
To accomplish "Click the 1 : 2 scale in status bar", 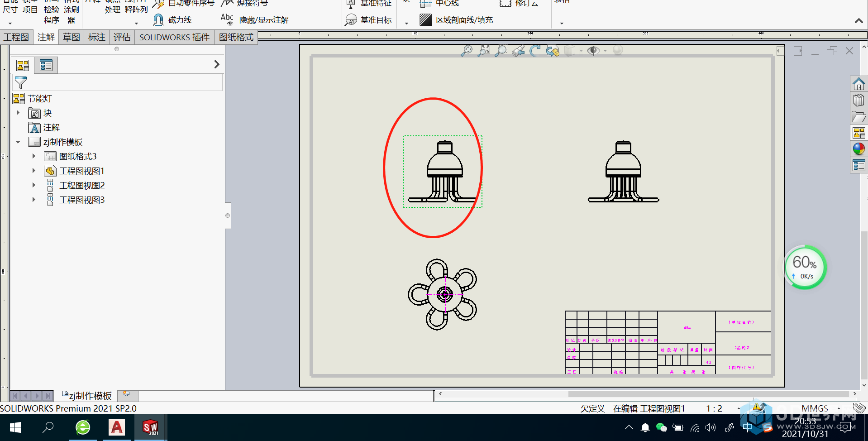I will tap(714, 408).
